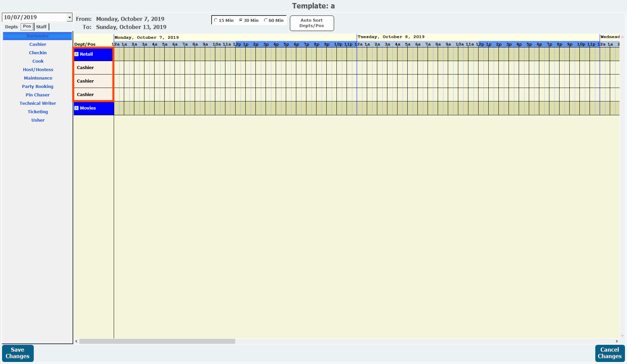Open the Pos tab
The image size is (627, 364).
click(27, 26)
